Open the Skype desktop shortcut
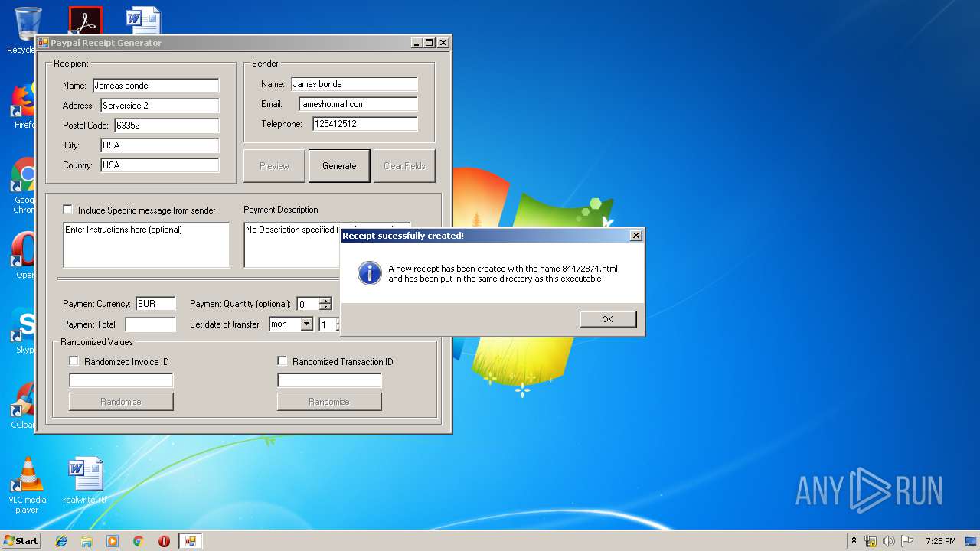 23,330
